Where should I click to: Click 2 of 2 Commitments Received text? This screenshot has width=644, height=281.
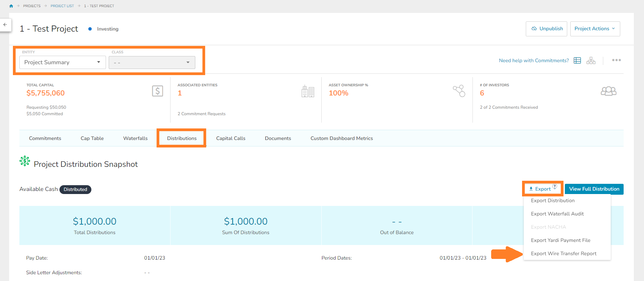pyautogui.click(x=509, y=107)
